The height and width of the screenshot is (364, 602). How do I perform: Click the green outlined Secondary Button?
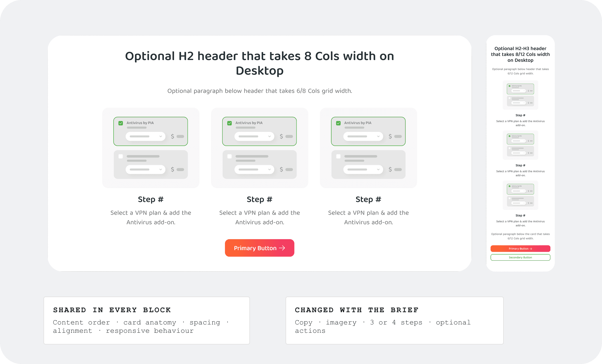(x=520, y=257)
